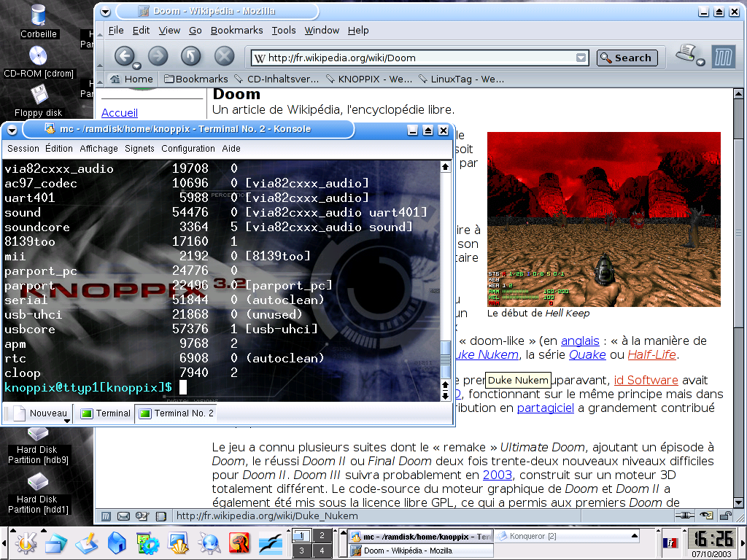Click the Mozilla mail icon in status bar

click(x=124, y=516)
